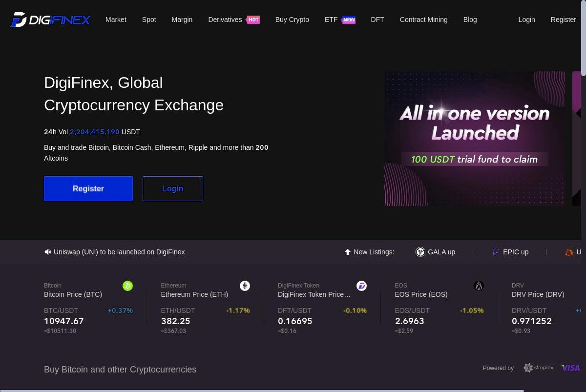
Task: Select the EOS/USDT pair
Action: (412, 310)
